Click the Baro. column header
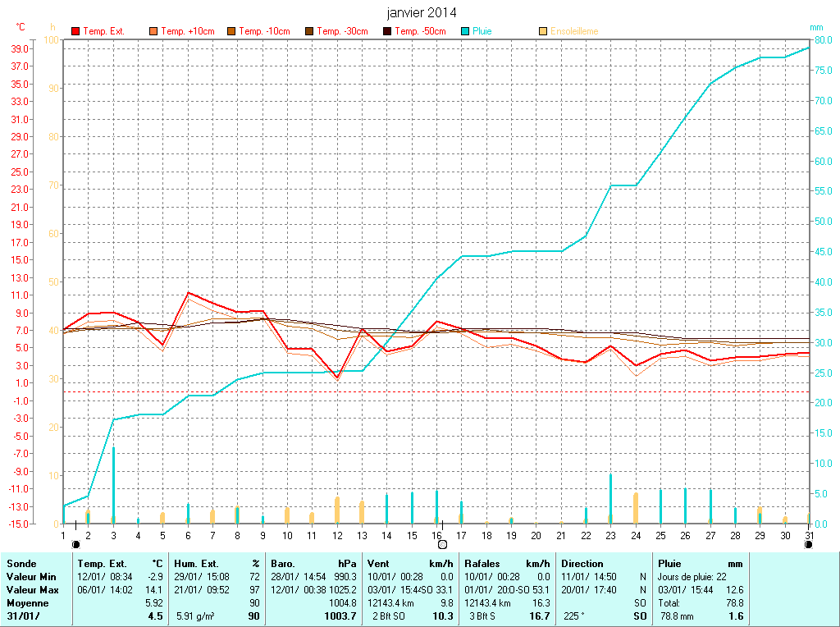 283,564
